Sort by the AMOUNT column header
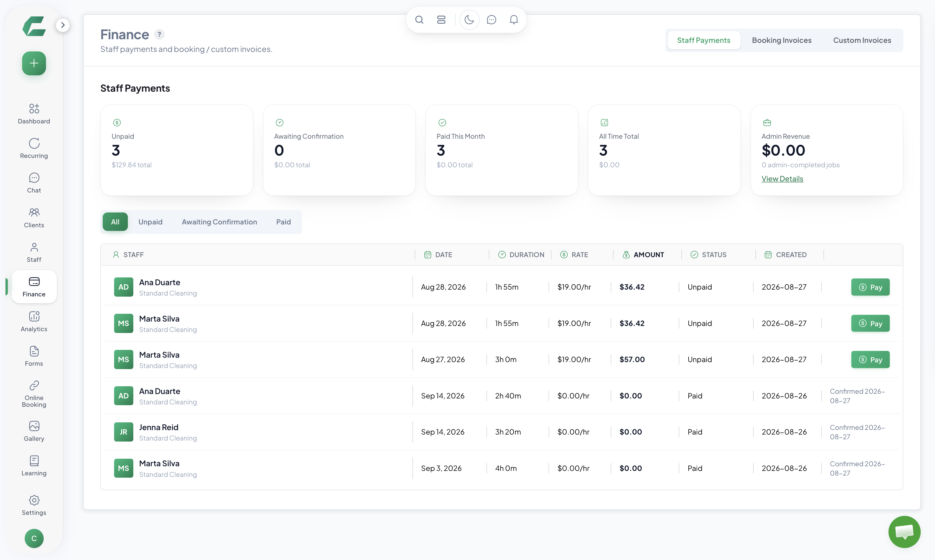 643,255
